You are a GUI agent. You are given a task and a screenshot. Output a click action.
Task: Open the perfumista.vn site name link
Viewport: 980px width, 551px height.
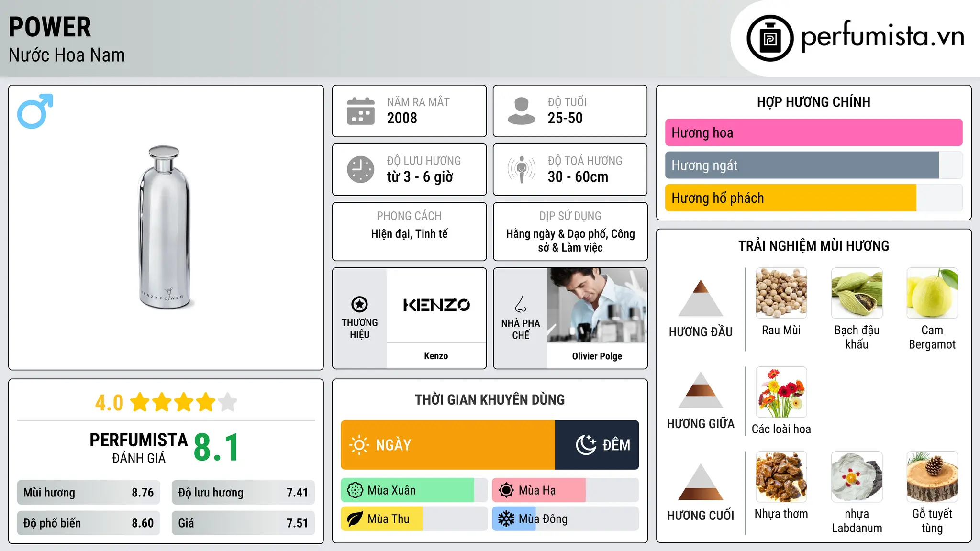click(x=882, y=37)
